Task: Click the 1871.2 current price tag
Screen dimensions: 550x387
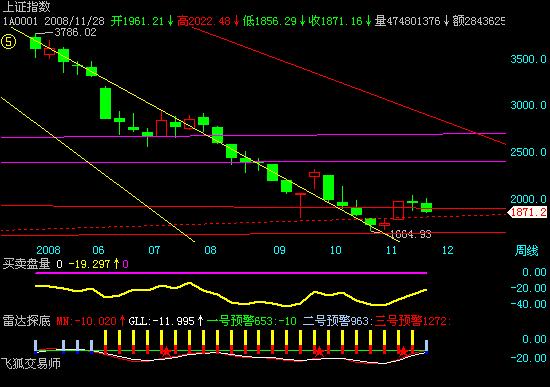Action: coord(528,212)
